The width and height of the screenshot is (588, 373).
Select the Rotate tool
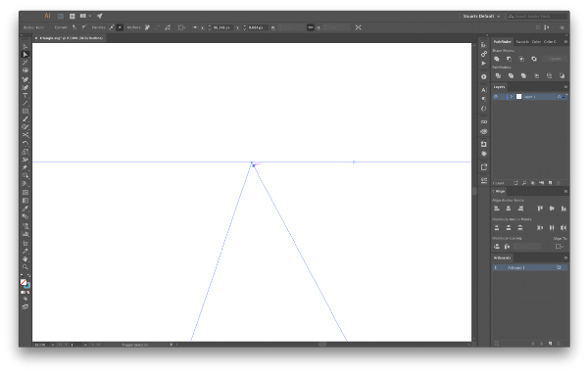point(25,144)
